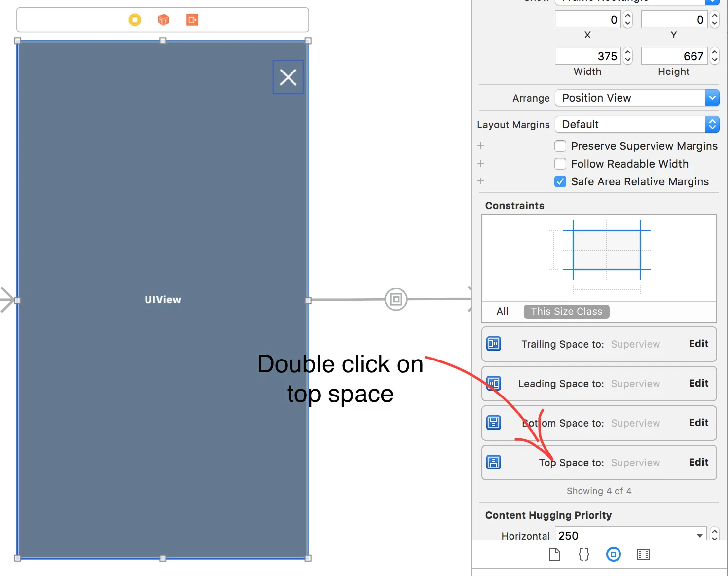Click the Height field showing 667
728x576 pixels.
point(674,56)
